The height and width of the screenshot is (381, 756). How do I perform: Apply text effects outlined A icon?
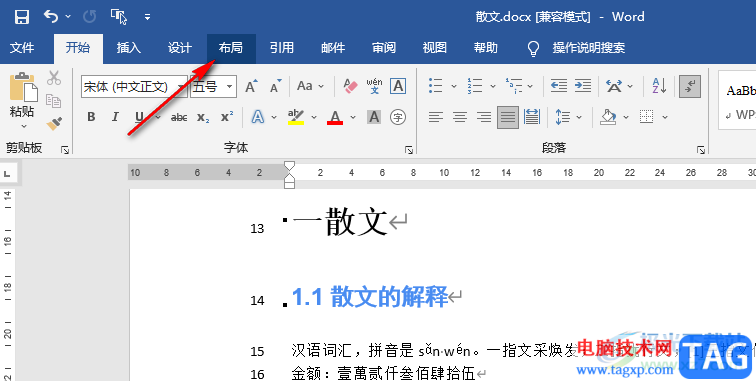[258, 117]
